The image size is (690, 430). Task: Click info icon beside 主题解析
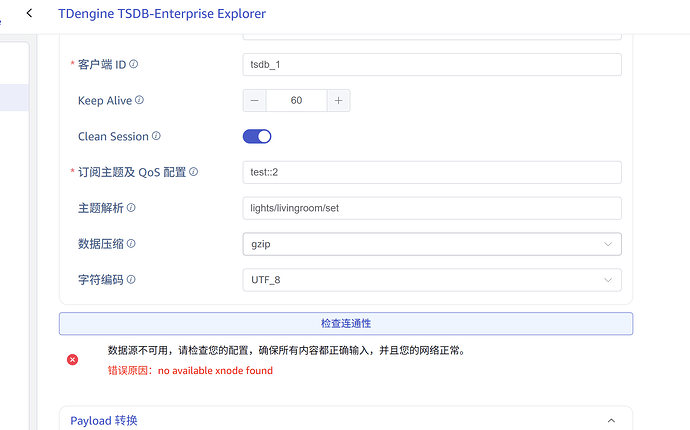coord(131,208)
